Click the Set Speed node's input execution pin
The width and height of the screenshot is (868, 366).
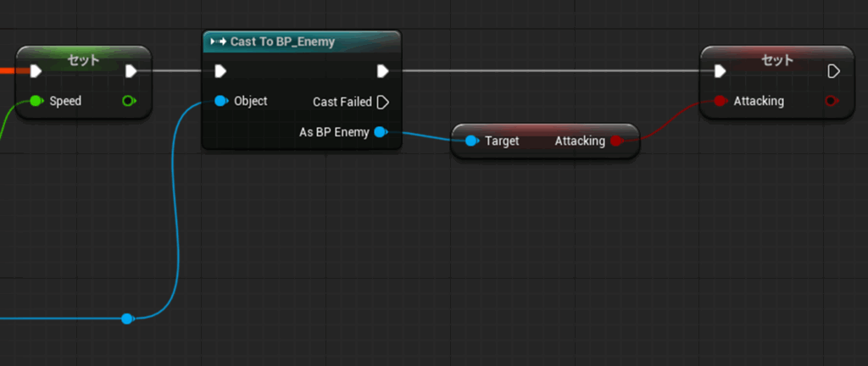36,70
